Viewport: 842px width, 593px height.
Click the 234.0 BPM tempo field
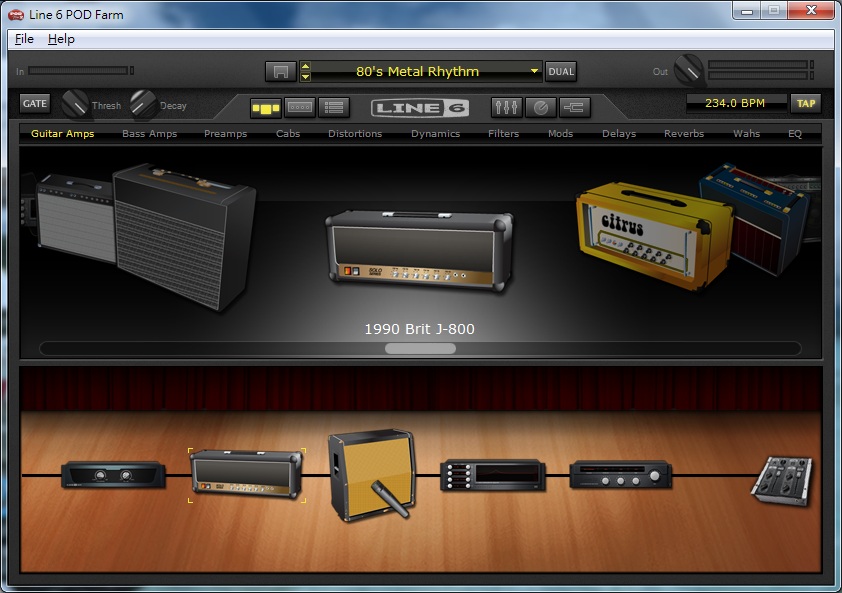(x=735, y=103)
